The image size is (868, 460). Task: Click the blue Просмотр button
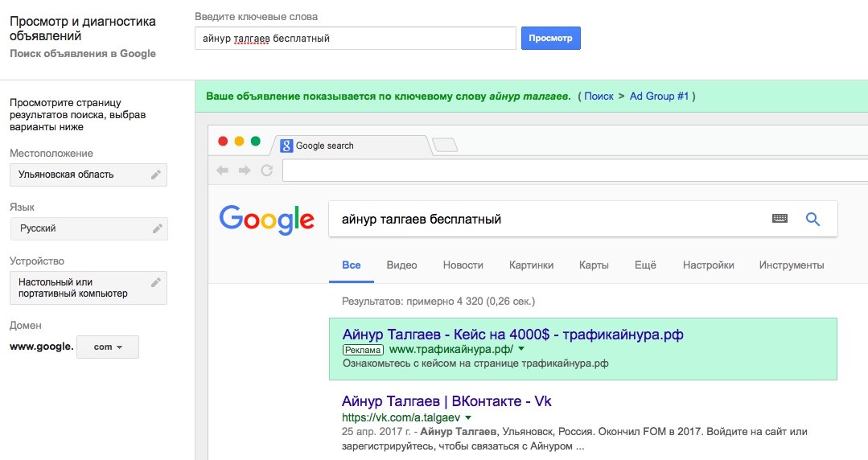tap(551, 38)
